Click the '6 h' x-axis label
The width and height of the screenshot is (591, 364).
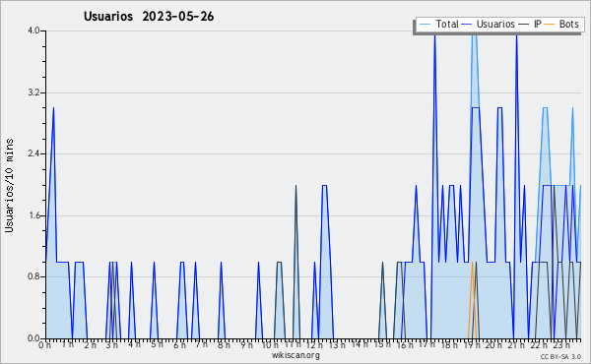(179, 344)
